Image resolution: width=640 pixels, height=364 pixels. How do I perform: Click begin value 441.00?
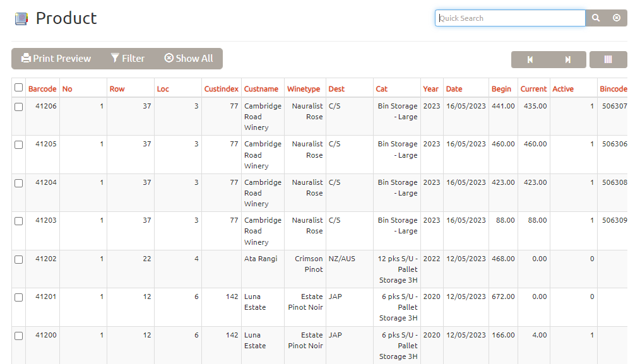coord(503,106)
